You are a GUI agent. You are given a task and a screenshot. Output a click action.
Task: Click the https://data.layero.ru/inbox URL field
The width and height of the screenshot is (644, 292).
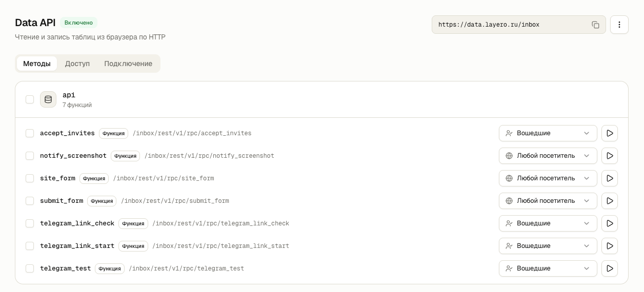[519, 25]
